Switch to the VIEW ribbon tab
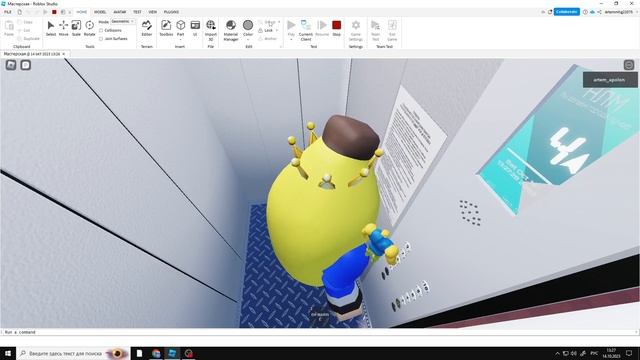Screen dimensions: 640x360 [153, 12]
